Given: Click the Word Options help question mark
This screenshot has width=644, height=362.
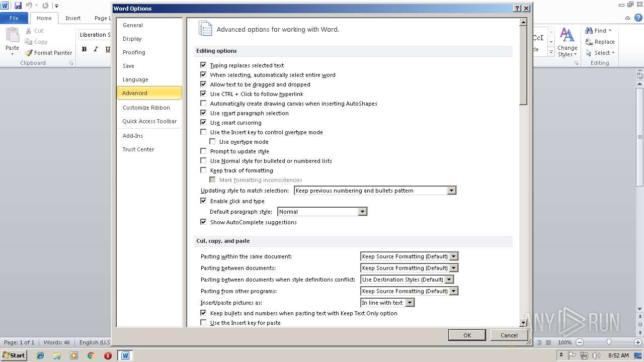Looking at the screenshot, I should click(x=517, y=9).
